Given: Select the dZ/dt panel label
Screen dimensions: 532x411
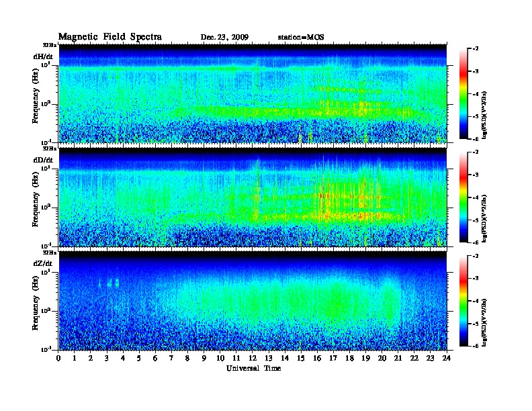Looking at the screenshot, I should pyautogui.click(x=43, y=263).
